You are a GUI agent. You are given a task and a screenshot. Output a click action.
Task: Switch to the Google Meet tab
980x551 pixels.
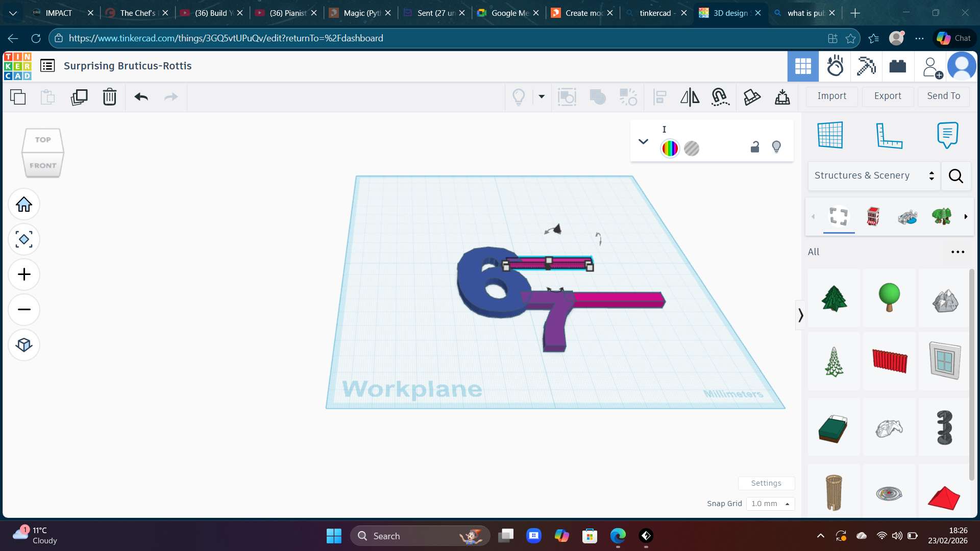click(508, 13)
